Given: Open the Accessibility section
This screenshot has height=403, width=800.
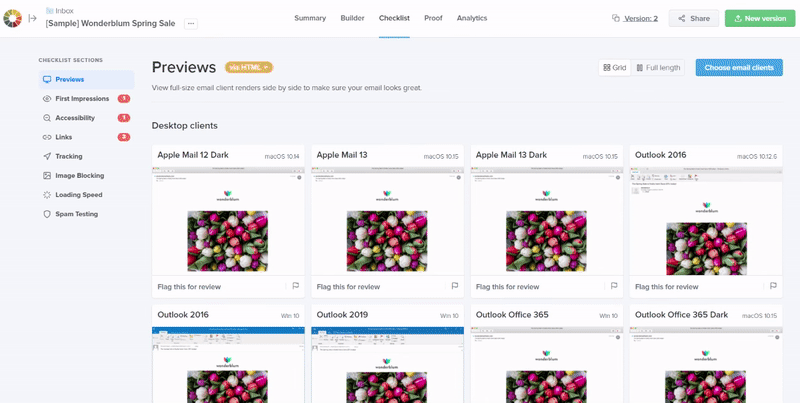Looking at the screenshot, I should coord(86,118).
